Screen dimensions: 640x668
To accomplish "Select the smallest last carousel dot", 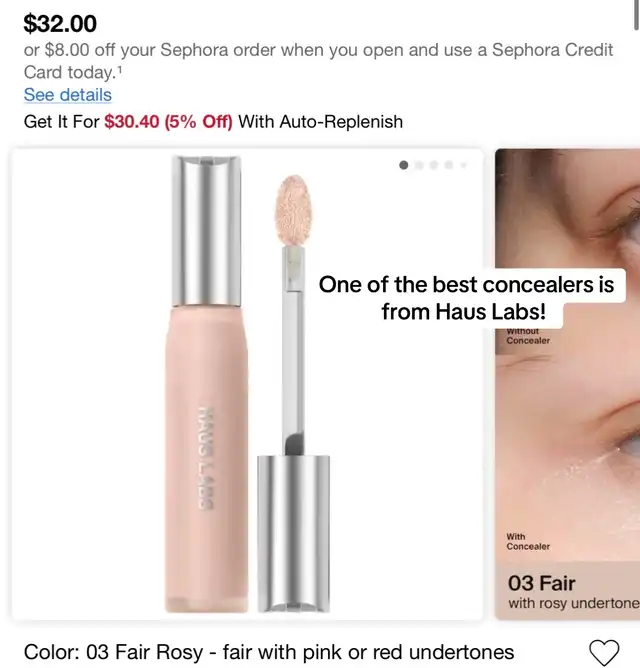I will (x=464, y=165).
